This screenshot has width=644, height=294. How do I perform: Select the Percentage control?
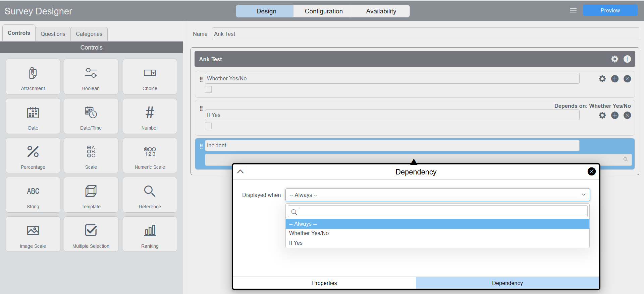[x=33, y=155]
